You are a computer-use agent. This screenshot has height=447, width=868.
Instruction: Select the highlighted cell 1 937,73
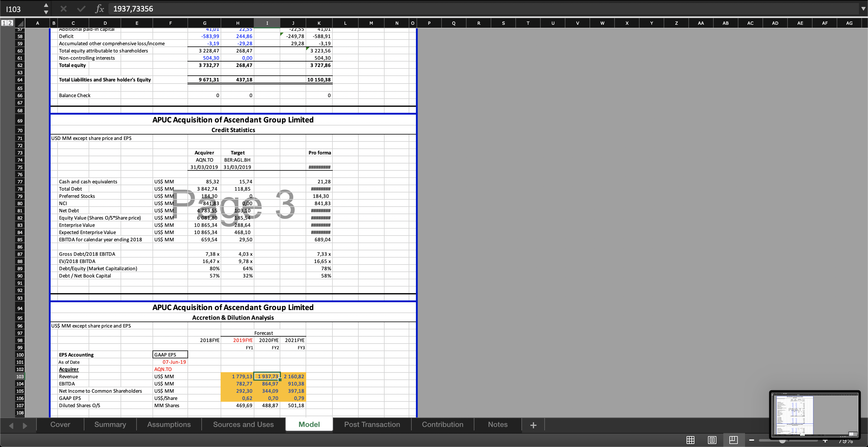point(267,376)
